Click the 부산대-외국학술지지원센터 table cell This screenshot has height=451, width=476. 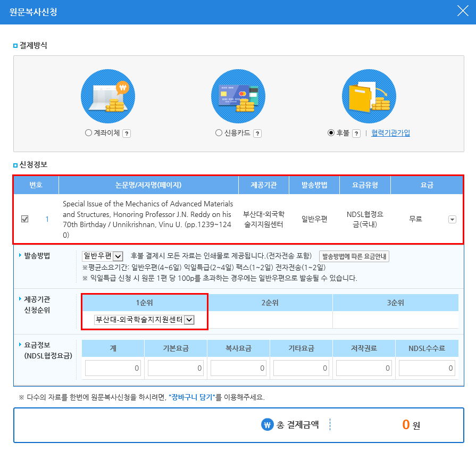point(263,219)
